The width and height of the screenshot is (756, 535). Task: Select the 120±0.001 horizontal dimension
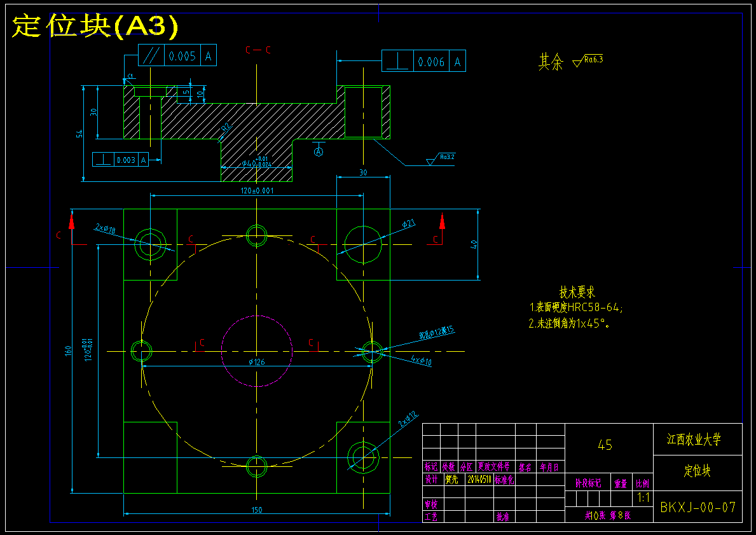(x=257, y=191)
